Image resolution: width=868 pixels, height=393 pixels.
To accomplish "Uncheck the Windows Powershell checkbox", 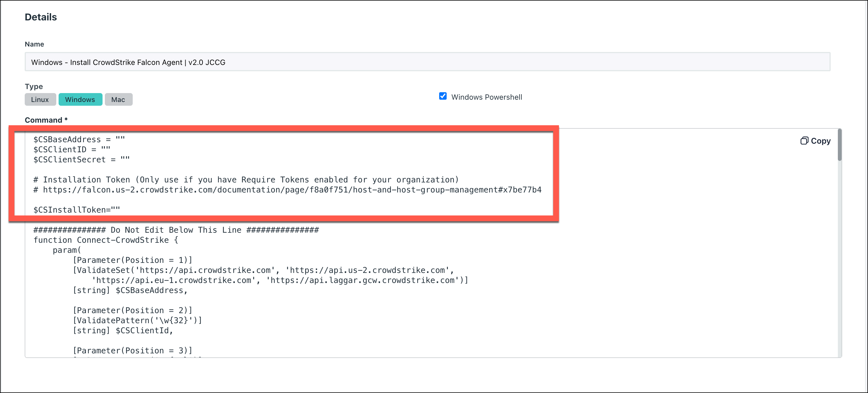I will [x=443, y=97].
